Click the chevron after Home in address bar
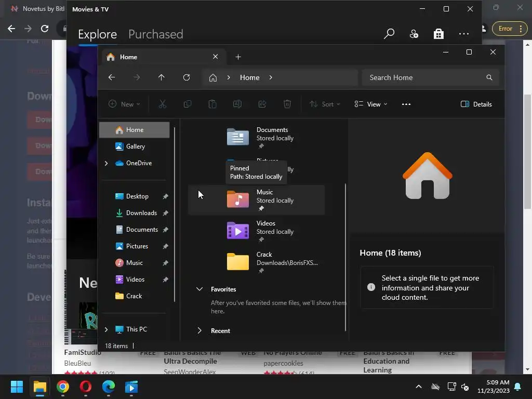 [x=270, y=77]
